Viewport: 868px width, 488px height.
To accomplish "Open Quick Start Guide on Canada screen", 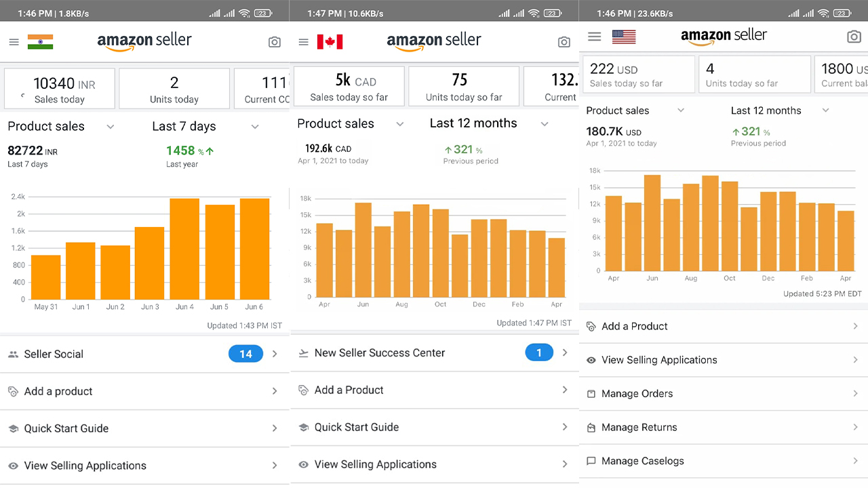I will tap(434, 427).
